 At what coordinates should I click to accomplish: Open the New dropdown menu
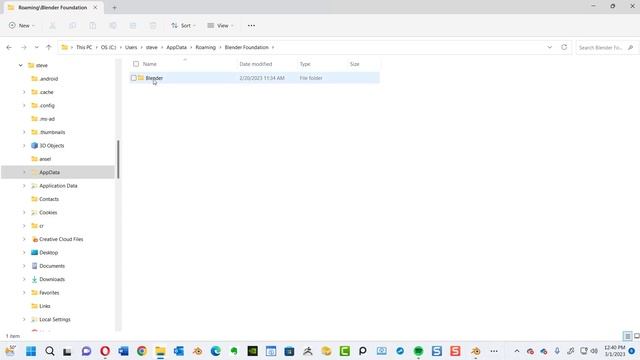(22, 26)
